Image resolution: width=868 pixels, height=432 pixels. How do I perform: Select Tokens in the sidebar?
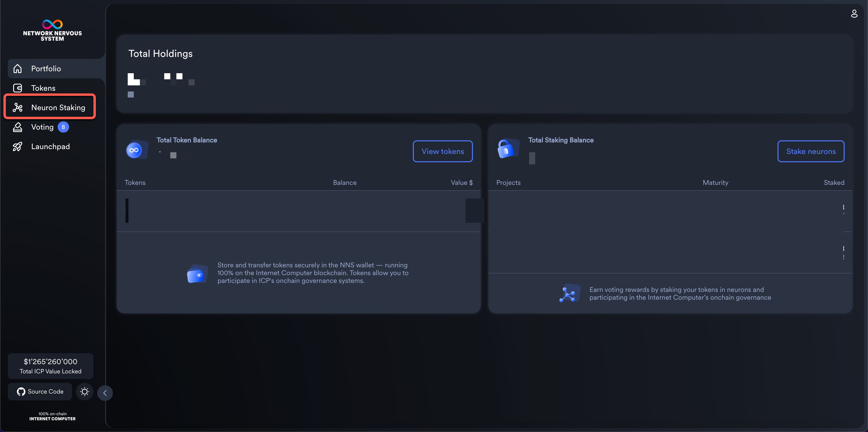43,88
